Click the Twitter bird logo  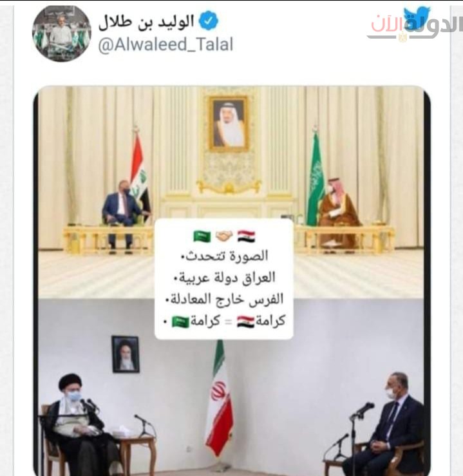417,18
